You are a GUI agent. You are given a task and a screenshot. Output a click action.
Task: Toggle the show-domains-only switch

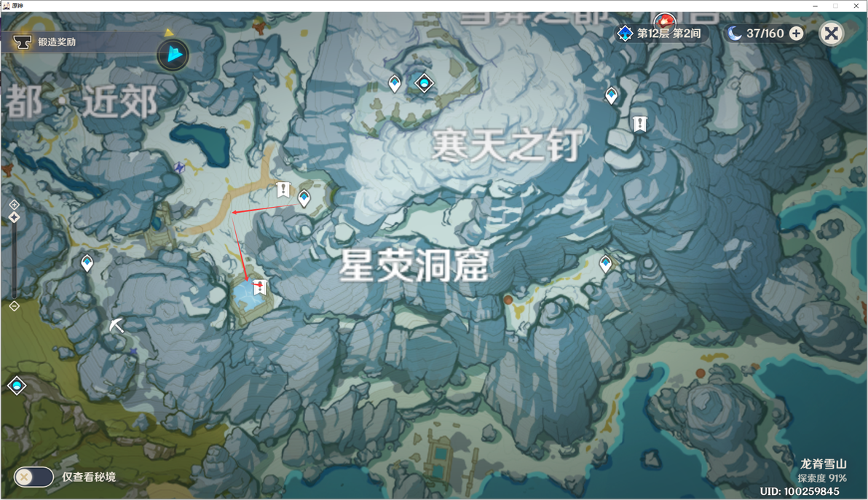(x=33, y=477)
